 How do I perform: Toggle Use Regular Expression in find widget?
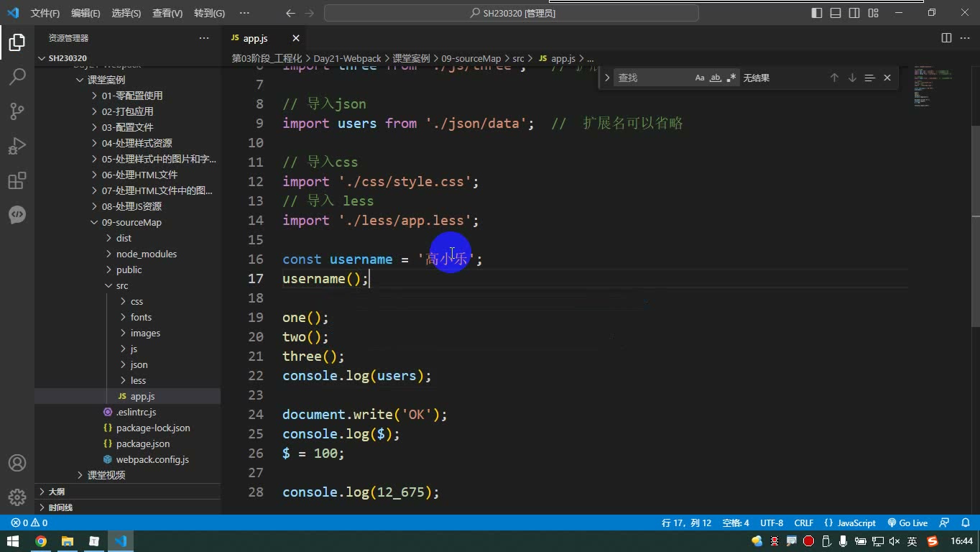(x=731, y=78)
